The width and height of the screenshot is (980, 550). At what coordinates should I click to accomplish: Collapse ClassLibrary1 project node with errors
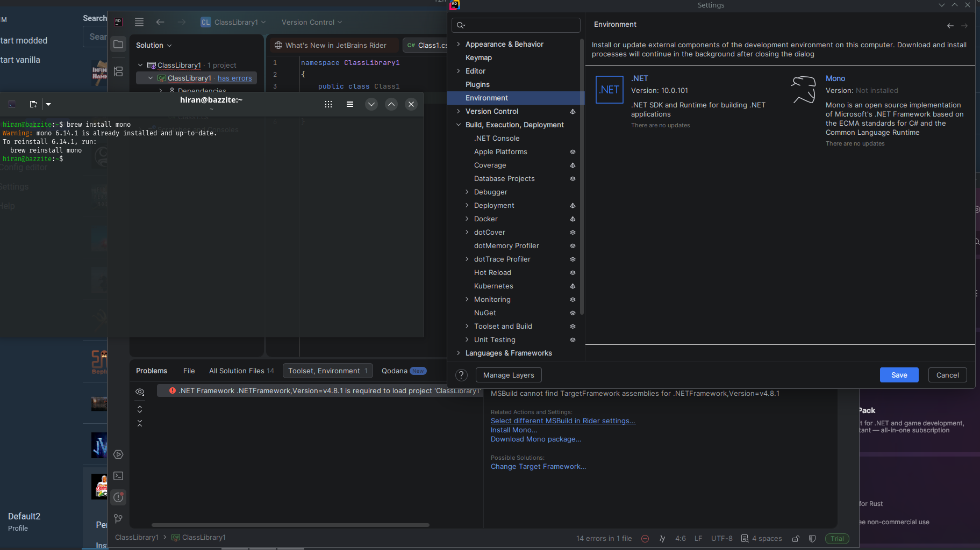(x=151, y=78)
